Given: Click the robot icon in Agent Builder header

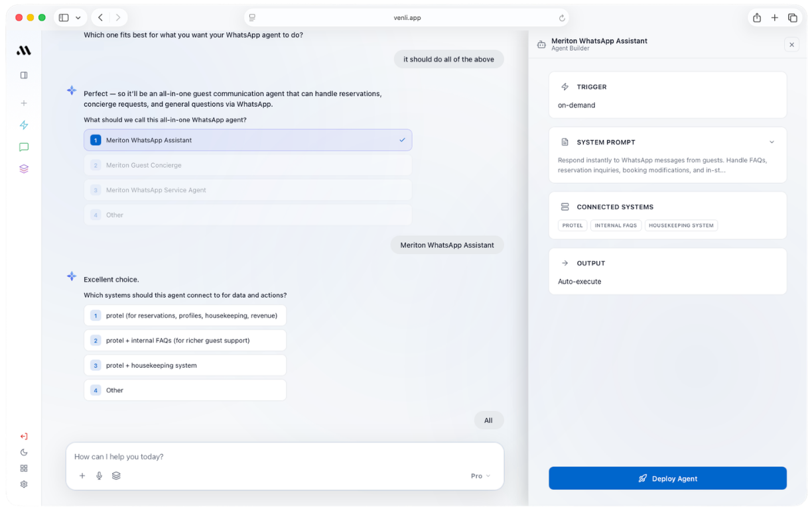Looking at the screenshot, I should 541,44.
